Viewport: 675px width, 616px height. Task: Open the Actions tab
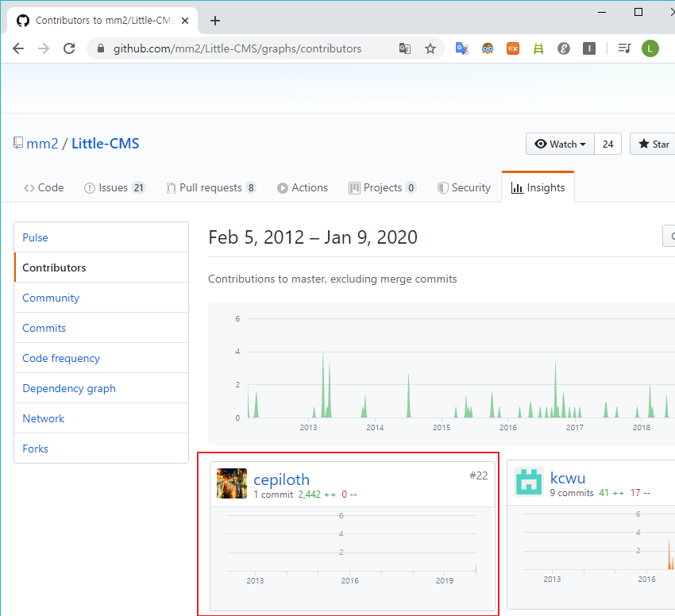[303, 187]
